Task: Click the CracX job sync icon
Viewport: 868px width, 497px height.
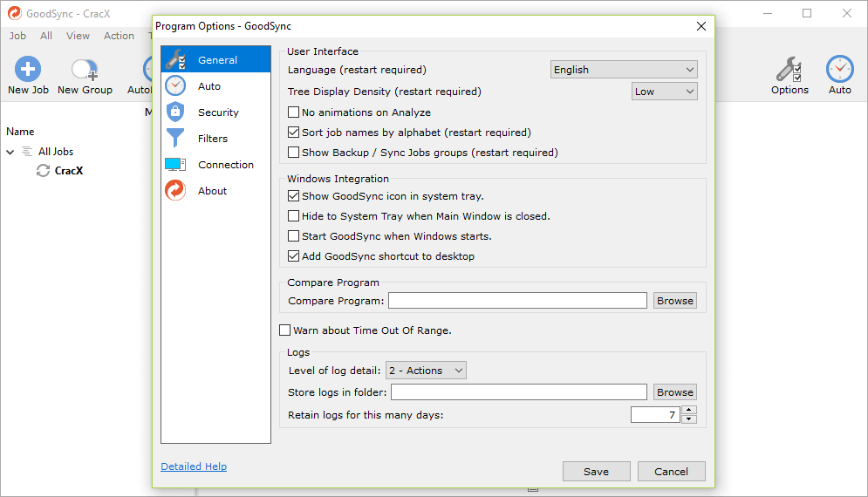Action: pyautogui.click(x=43, y=171)
